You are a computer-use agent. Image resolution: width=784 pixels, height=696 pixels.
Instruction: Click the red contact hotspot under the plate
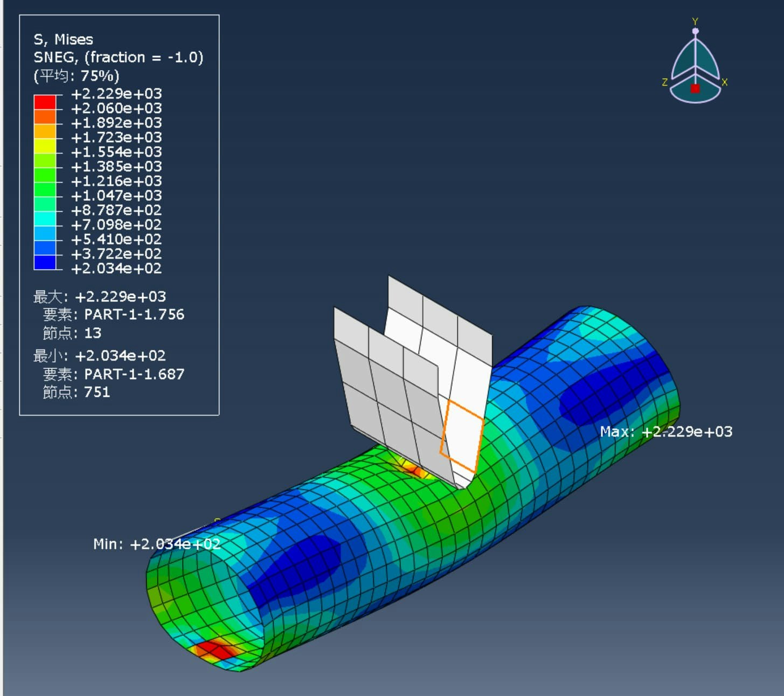[415, 470]
